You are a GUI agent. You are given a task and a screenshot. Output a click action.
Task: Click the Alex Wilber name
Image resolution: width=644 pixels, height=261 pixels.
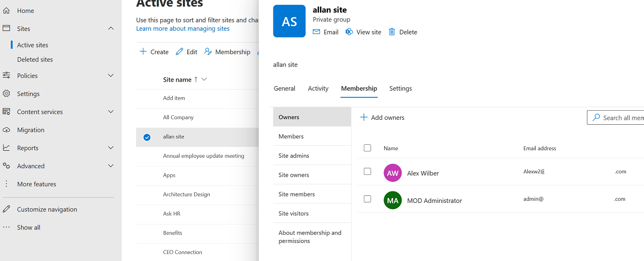(x=423, y=173)
